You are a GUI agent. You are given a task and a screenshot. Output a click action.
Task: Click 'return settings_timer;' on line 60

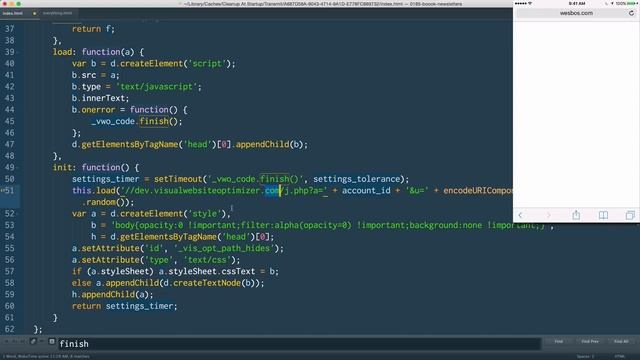tap(125, 306)
